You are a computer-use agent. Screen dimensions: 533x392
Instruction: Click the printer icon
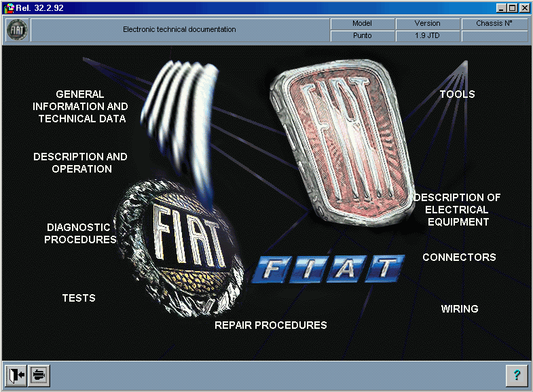point(39,375)
